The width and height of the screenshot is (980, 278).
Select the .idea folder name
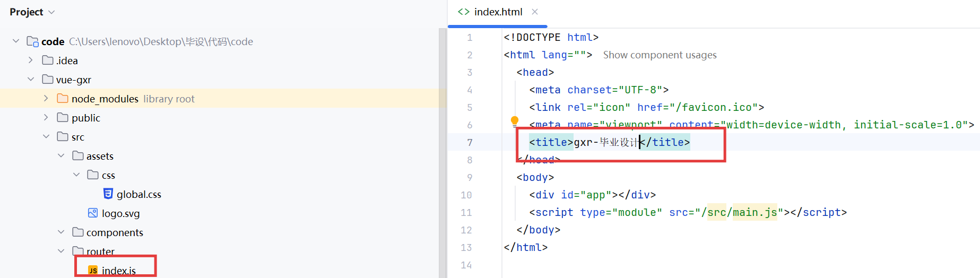pos(67,60)
